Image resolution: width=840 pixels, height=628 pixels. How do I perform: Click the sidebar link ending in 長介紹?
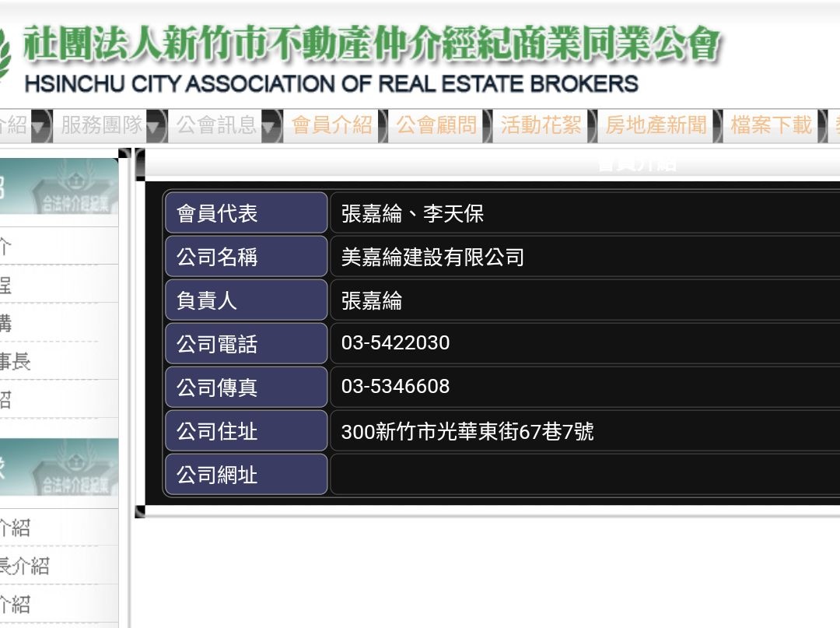tap(23, 566)
